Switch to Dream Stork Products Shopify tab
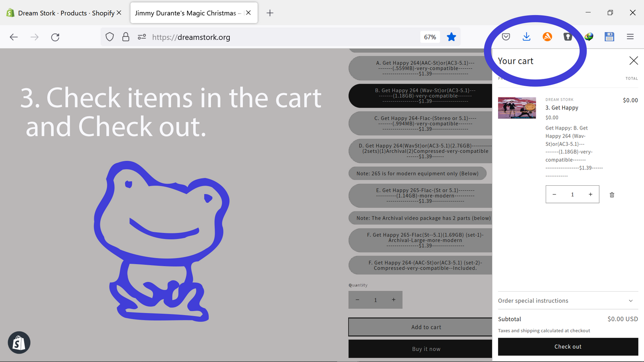 [x=60, y=13]
